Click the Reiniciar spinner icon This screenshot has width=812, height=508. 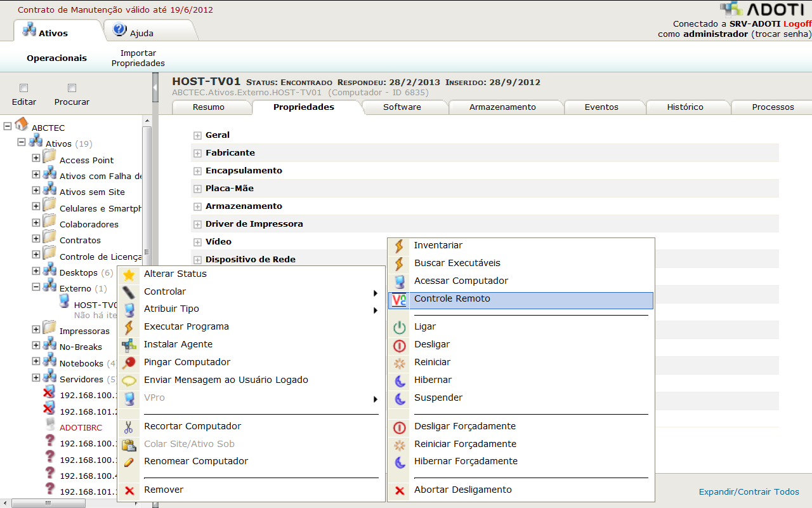click(400, 364)
